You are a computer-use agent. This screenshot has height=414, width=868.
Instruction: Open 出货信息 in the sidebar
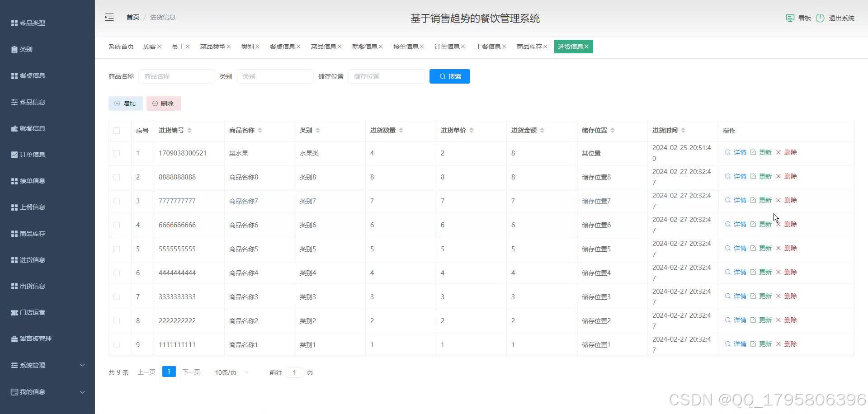pos(28,286)
